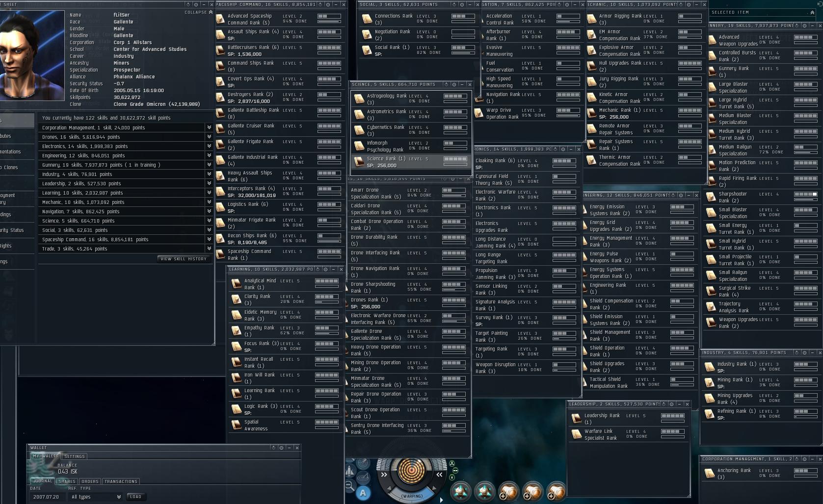Click the Recon Ships skill book icon
Viewport: 823px width, 504px height.
[221, 239]
